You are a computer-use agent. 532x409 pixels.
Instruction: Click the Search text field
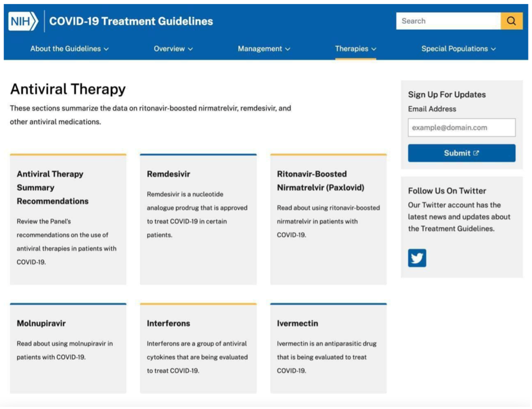point(448,21)
